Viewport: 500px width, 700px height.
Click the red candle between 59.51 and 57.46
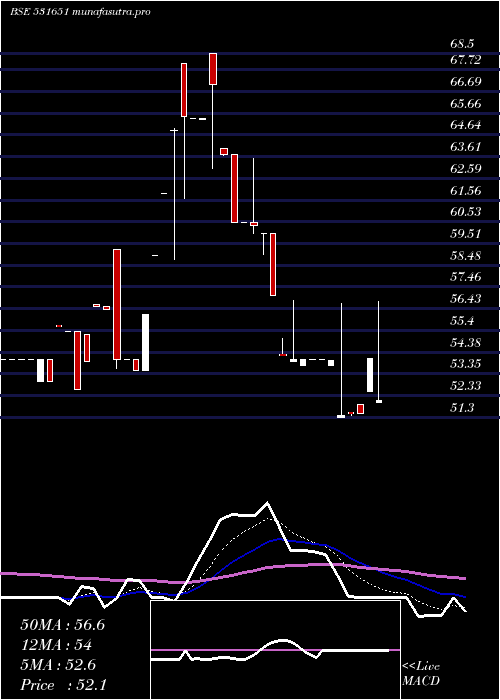click(273, 264)
